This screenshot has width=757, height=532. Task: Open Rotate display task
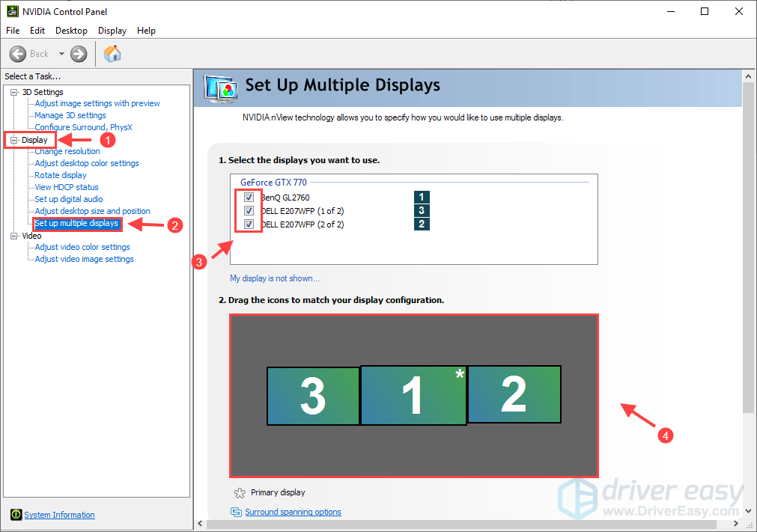click(x=61, y=175)
